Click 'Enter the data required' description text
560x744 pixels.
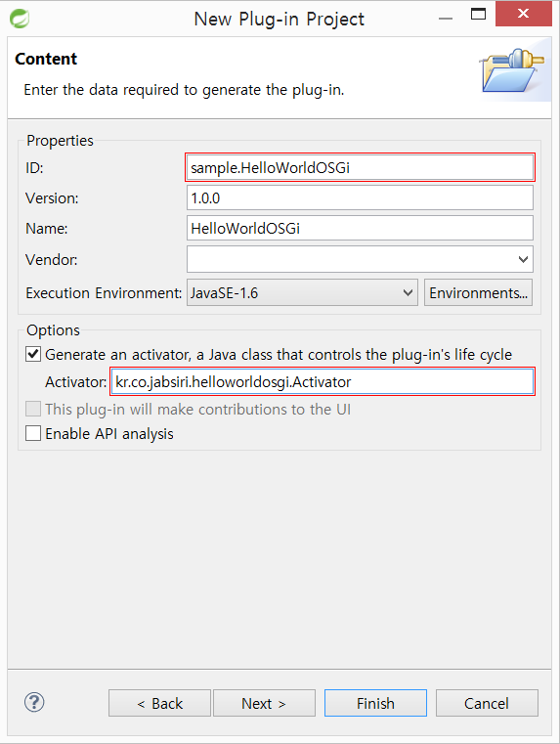184,90
